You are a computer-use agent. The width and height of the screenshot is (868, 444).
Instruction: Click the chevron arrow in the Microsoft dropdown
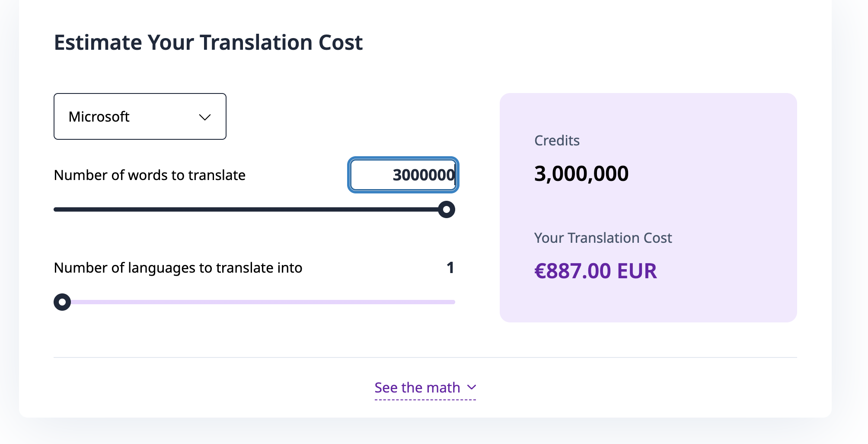[204, 117]
